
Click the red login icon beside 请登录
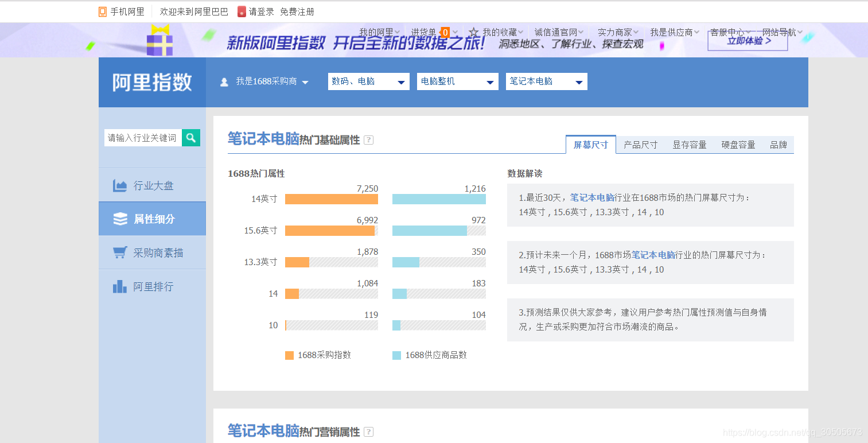[242, 11]
